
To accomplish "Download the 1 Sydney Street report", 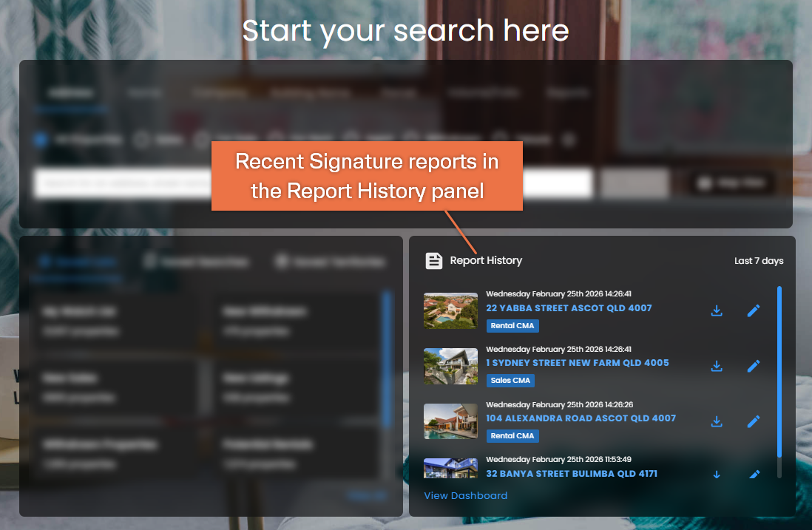I will point(717,366).
